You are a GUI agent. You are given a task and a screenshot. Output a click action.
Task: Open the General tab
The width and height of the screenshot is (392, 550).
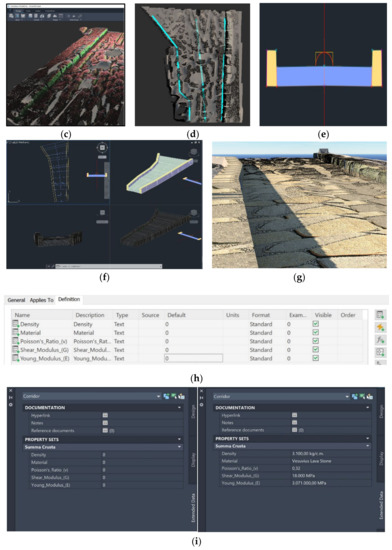(x=16, y=300)
